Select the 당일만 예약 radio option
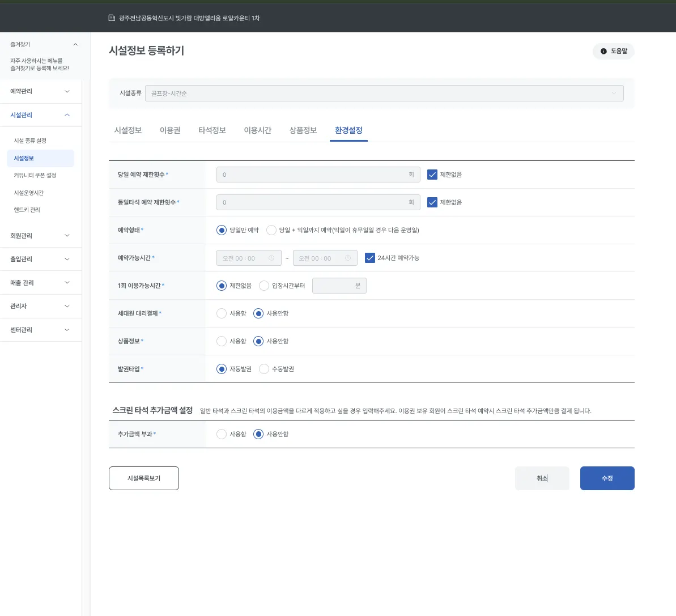 click(222, 230)
